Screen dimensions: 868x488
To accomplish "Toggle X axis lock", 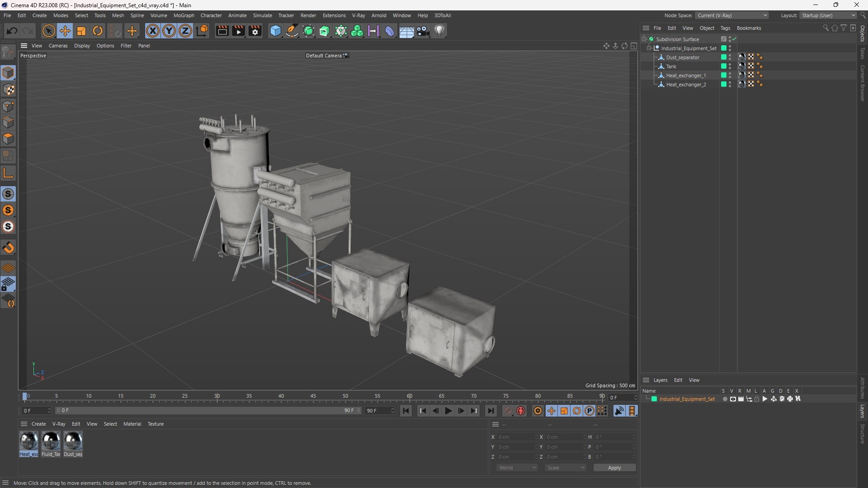I will 153,31.
